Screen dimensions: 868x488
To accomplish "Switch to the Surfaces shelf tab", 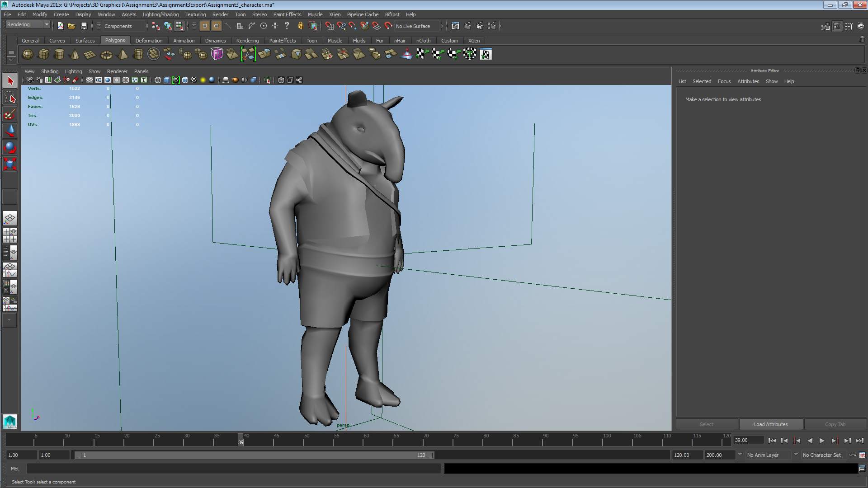I will tap(85, 40).
